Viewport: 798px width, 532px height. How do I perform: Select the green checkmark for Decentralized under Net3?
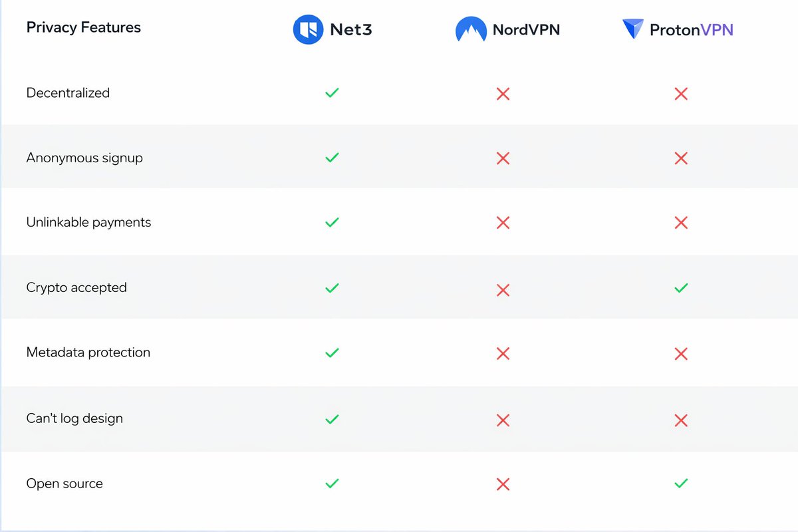coord(332,93)
